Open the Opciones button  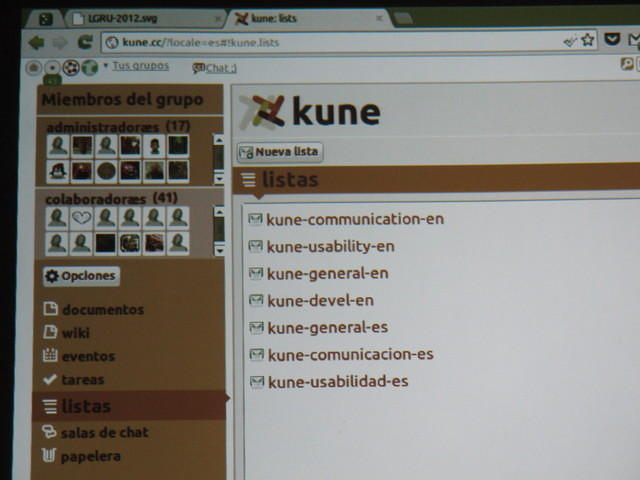coord(81,276)
